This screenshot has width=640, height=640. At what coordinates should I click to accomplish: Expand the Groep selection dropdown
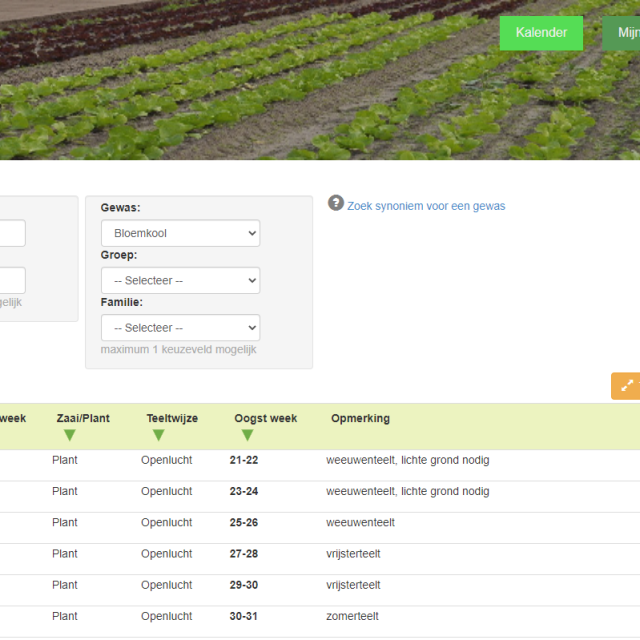point(180,280)
